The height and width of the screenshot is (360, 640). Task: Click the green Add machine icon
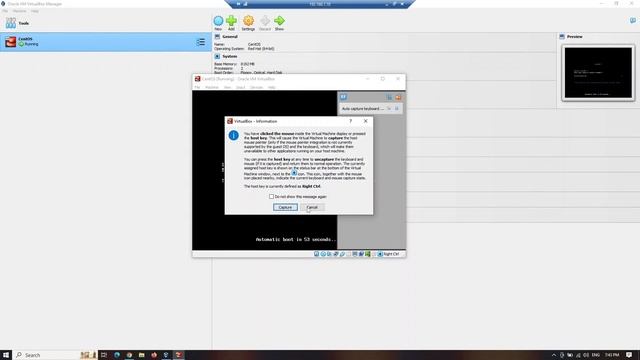pos(231,21)
